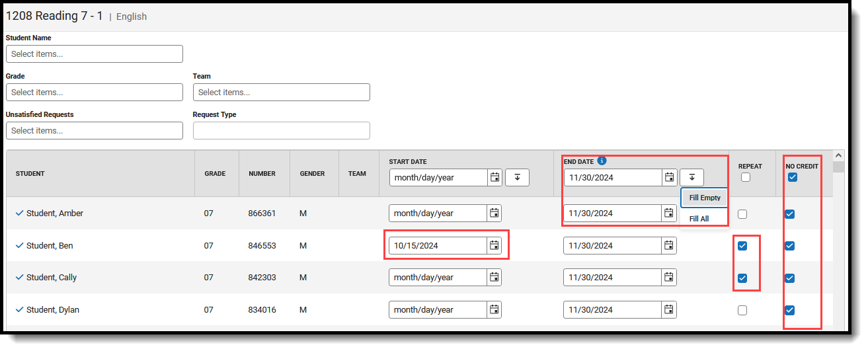This screenshot has width=868, height=351.
Task: Toggle the No Credit header checkbox
Action: (x=793, y=177)
